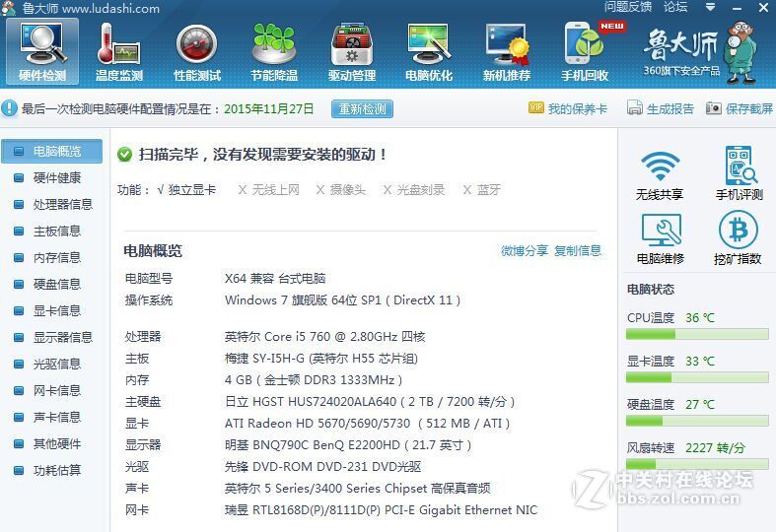This screenshot has width=776, height=532.
Task: Click the 显卡温度 progress bar
Action: (x=697, y=377)
